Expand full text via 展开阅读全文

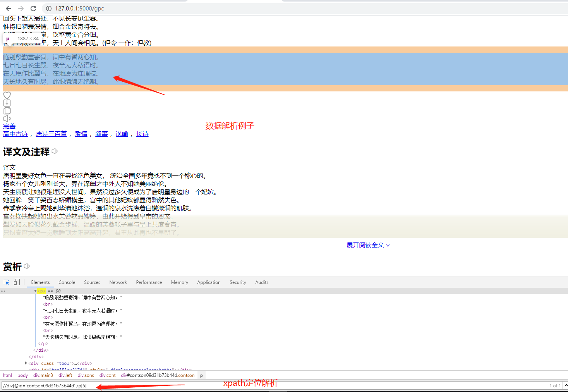368,245
